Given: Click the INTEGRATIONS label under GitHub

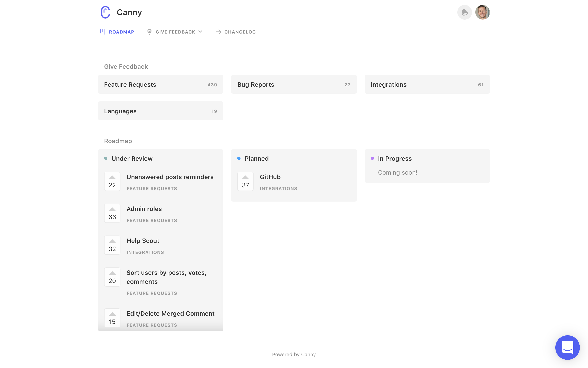Looking at the screenshot, I should tap(278, 189).
